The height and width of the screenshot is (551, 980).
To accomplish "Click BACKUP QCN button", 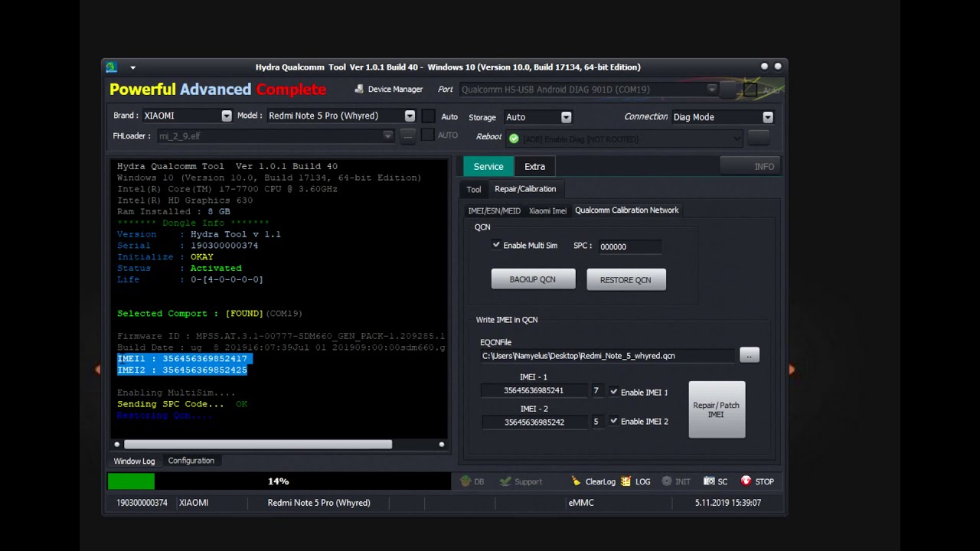I will point(533,279).
